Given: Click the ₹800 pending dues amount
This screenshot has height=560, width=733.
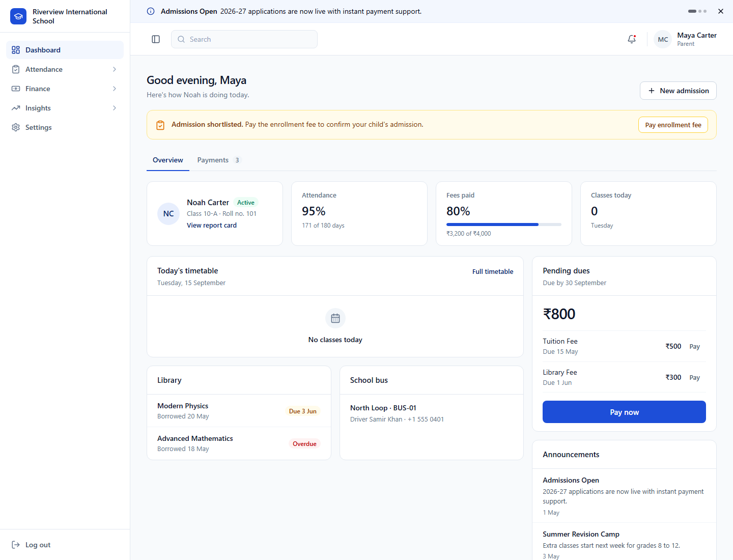Looking at the screenshot, I should pos(559,314).
